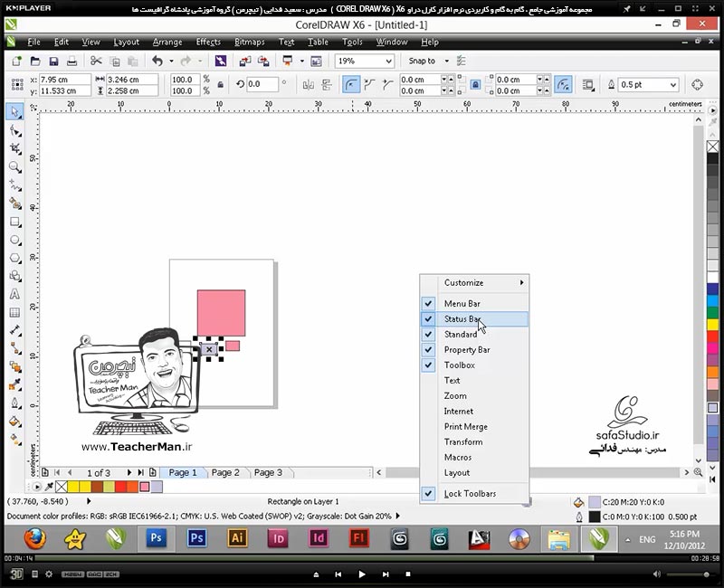724x588 pixels.
Task: Select the Crop tool
Action: click(14, 148)
